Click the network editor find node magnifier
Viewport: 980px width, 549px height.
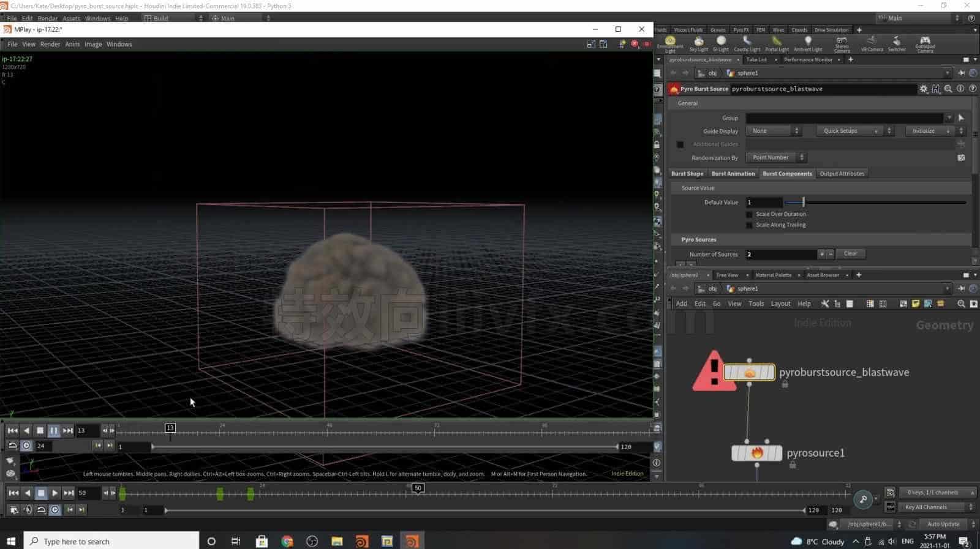pos(961,304)
